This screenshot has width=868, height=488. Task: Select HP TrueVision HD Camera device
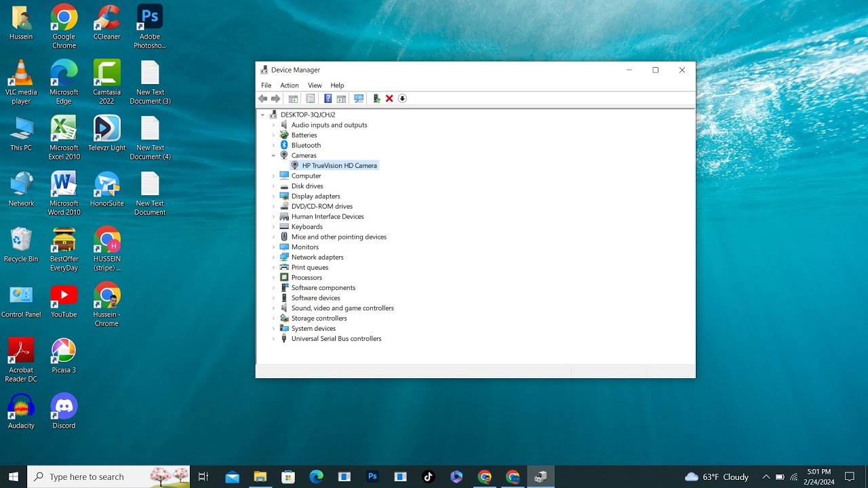point(334,166)
